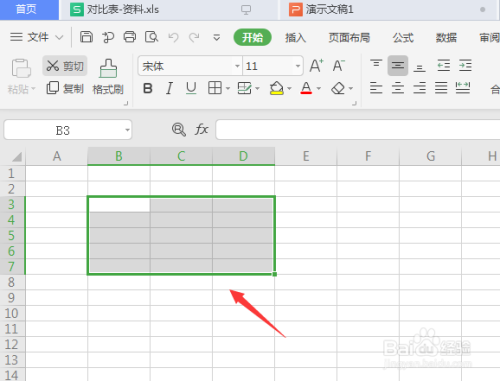The image size is (500, 381).
Task: Click the Print icon
Action: pyautogui.click(x=130, y=37)
